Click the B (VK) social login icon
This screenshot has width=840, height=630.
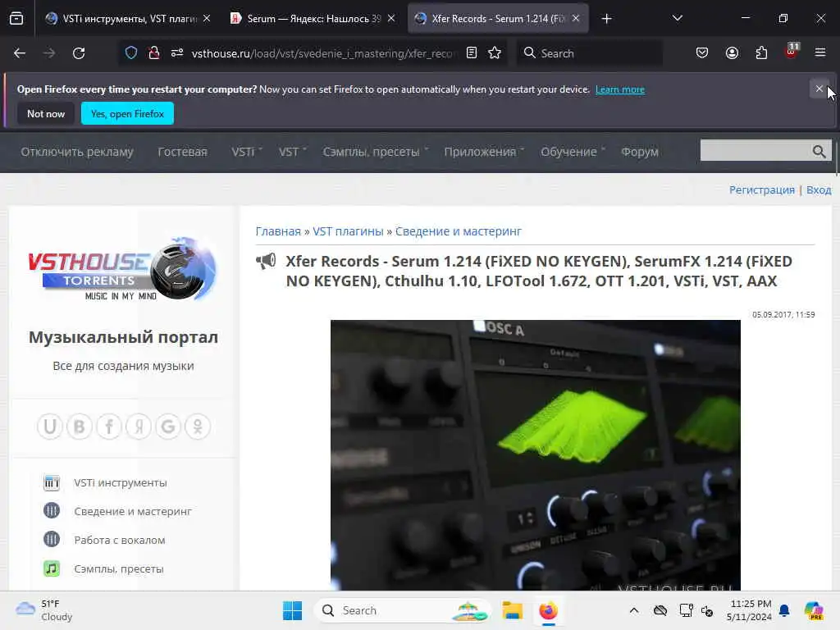(80, 427)
